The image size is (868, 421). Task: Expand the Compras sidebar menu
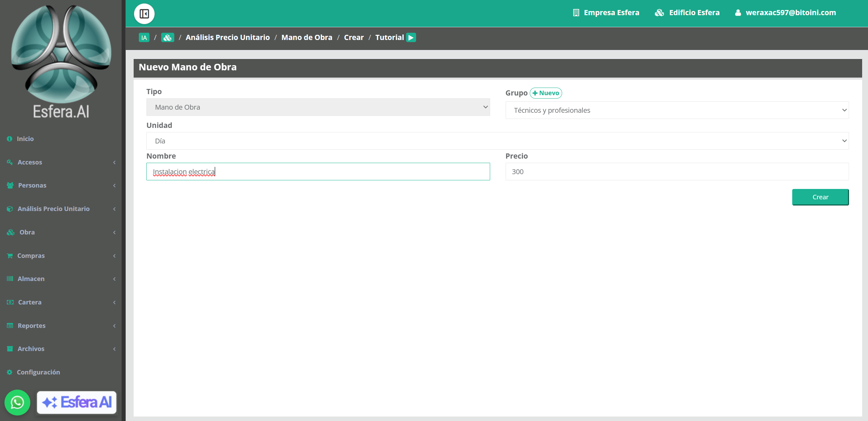(61, 255)
